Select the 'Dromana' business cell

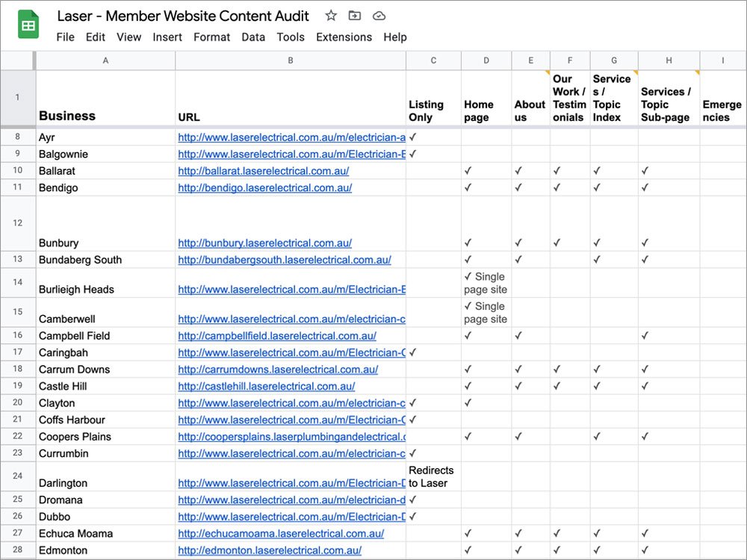pos(106,500)
